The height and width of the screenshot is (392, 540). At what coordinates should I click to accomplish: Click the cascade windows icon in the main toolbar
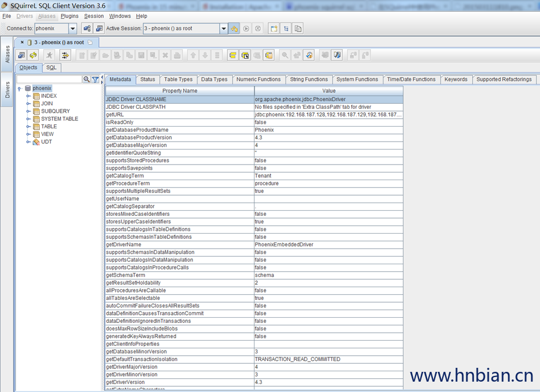point(298,28)
